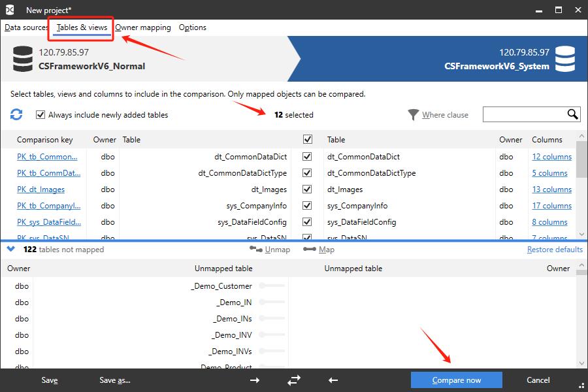Toggle Always include newly added tables

(x=41, y=115)
